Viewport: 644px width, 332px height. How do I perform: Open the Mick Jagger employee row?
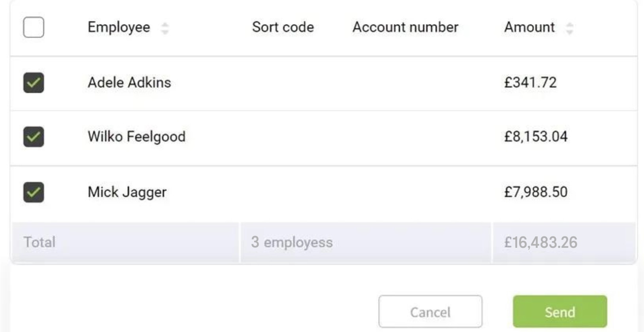(x=127, y=192)
